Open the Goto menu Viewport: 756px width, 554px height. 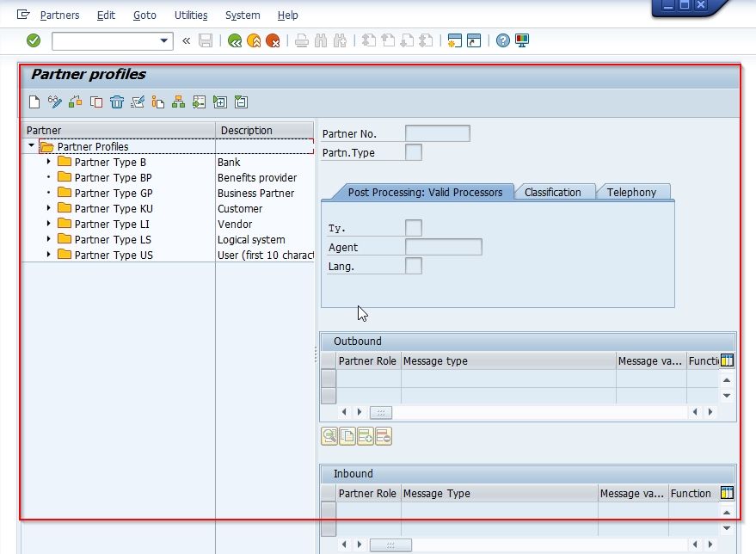coord(144,15)
